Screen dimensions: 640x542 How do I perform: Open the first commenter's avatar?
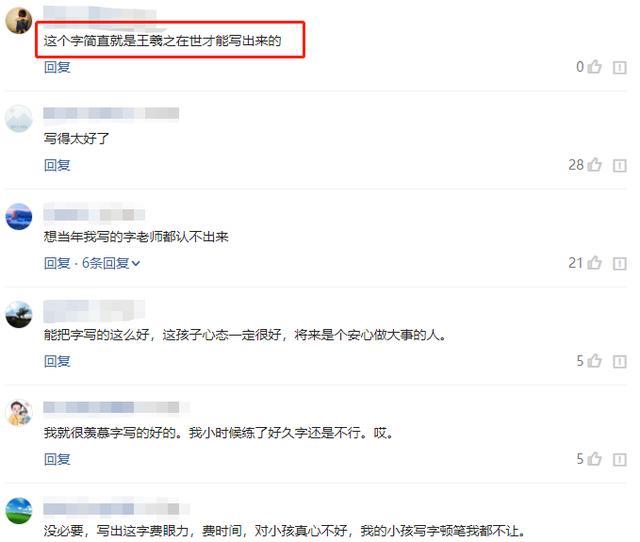pos(18,20)
